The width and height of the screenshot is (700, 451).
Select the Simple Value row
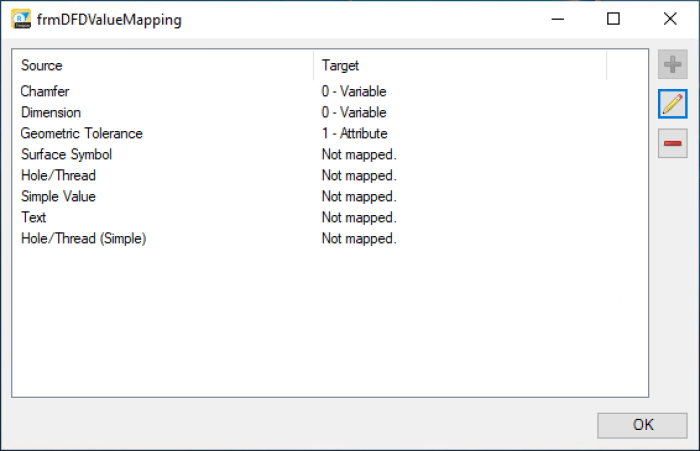pyautogui.click(x=58, y=196)
